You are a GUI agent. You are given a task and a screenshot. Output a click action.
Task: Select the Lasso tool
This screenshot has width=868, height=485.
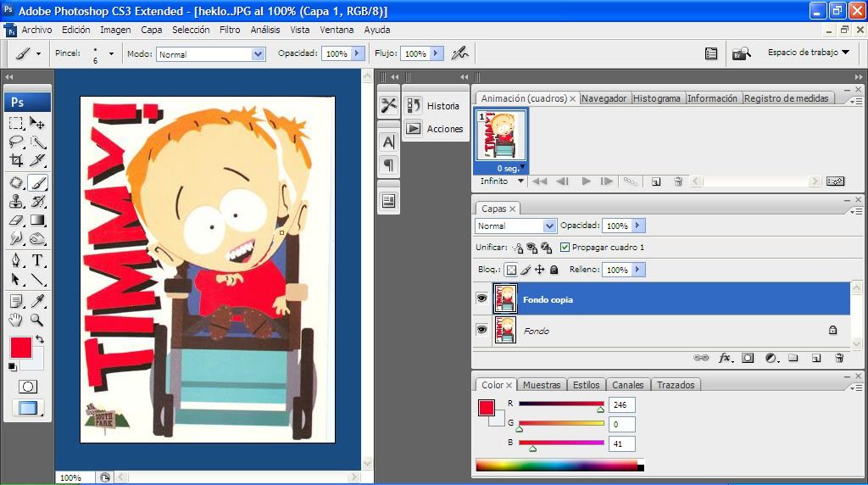[x=16, y=142]
